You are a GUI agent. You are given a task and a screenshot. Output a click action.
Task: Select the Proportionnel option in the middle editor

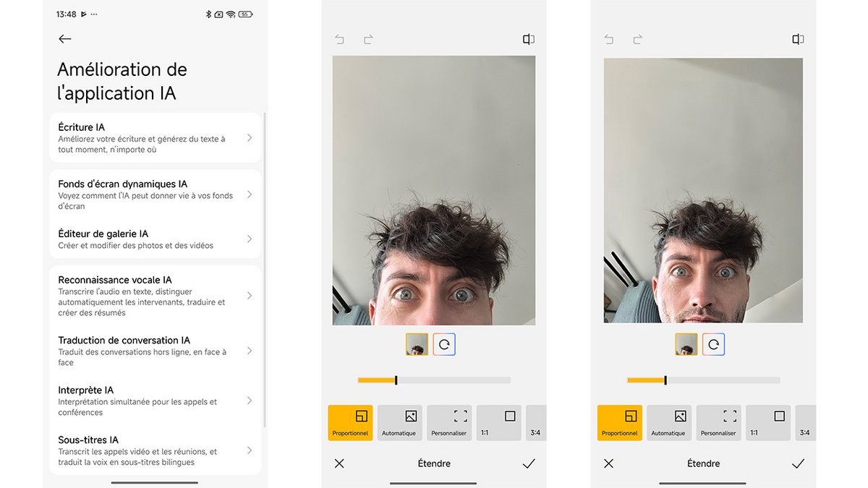coord(350,423)
